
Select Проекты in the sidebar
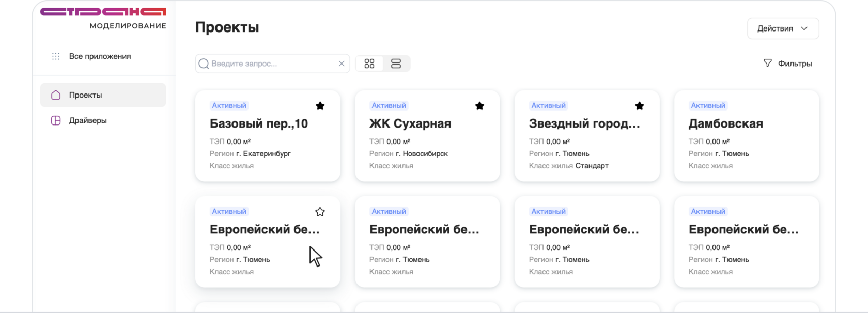pyautogui.click(x=86, y=95)
